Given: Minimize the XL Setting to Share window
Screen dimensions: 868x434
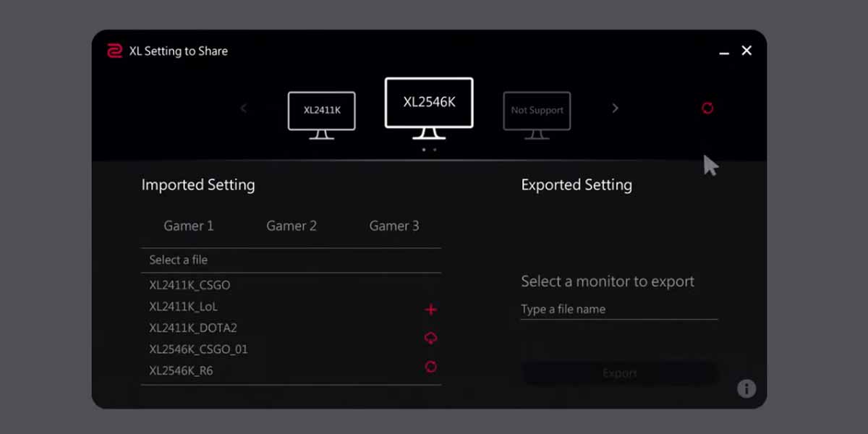Looking at the screenshot, I should [x=724, y=51].
